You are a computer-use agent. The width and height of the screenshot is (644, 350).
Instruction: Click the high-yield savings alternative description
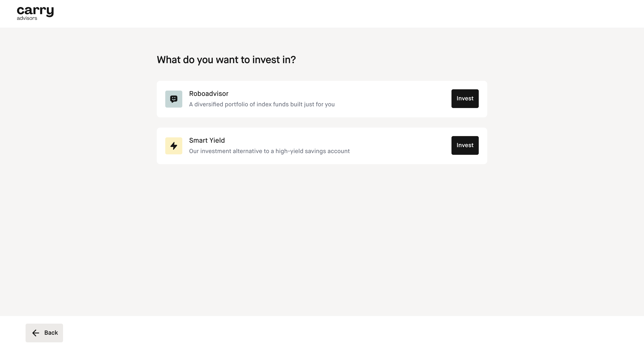[x=269, y=151]
